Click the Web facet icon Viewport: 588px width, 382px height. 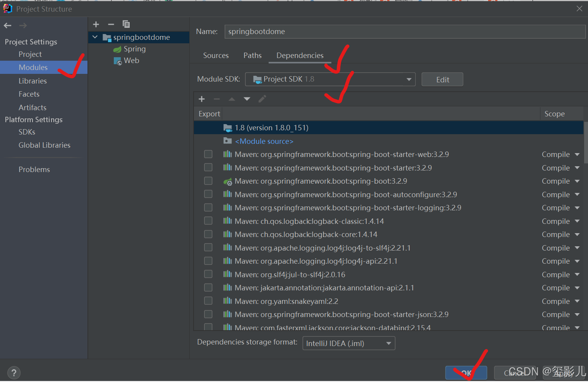pos(118,61)
